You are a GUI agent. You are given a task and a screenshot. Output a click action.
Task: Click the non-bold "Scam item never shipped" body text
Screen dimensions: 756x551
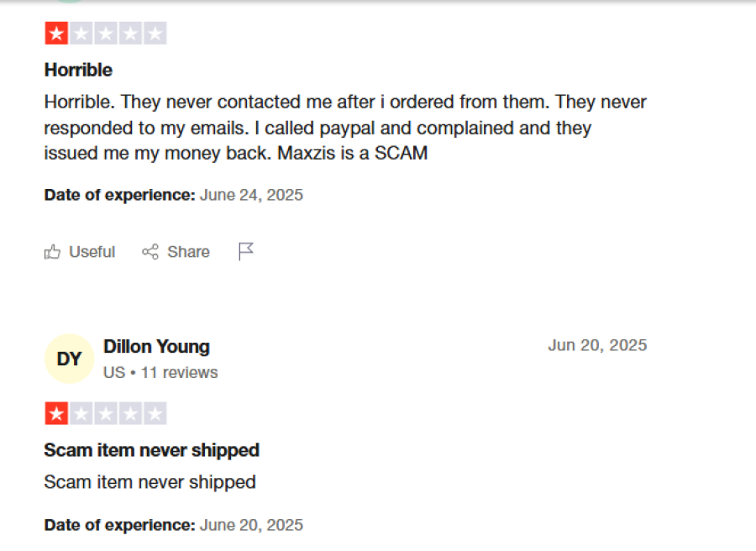[150, 482]
